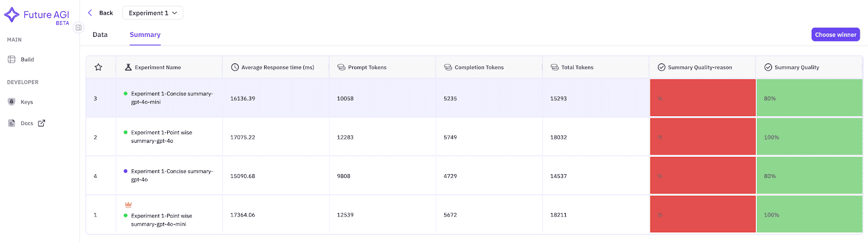Click the star icon in the table header

pos(98,67)
